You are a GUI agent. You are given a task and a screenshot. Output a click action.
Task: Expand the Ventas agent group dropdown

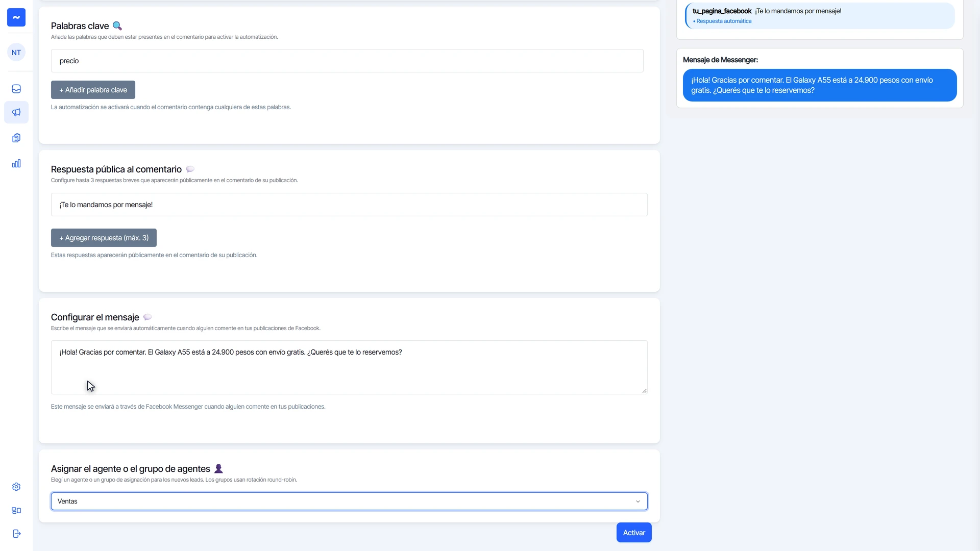[349, 502]
